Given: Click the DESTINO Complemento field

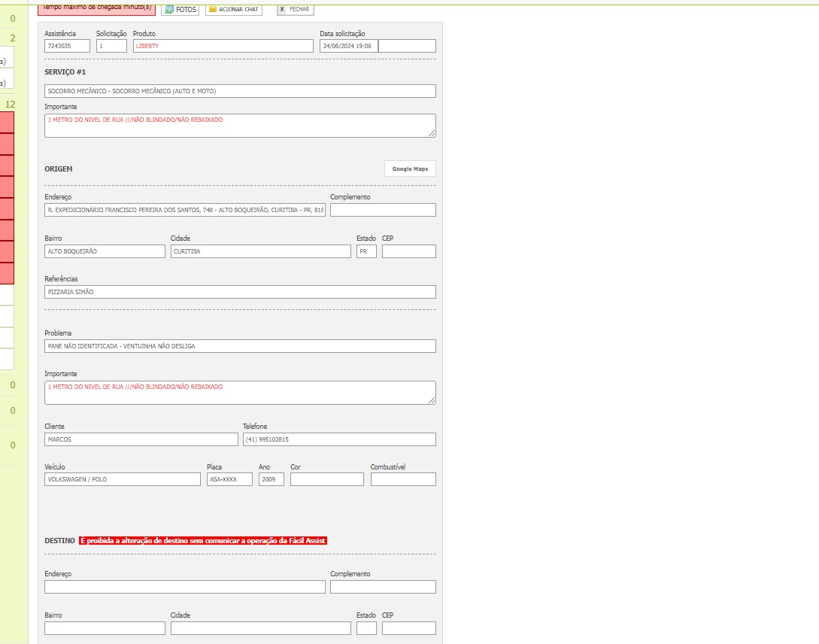Looking at the screenshot, I should coord(383,587).
